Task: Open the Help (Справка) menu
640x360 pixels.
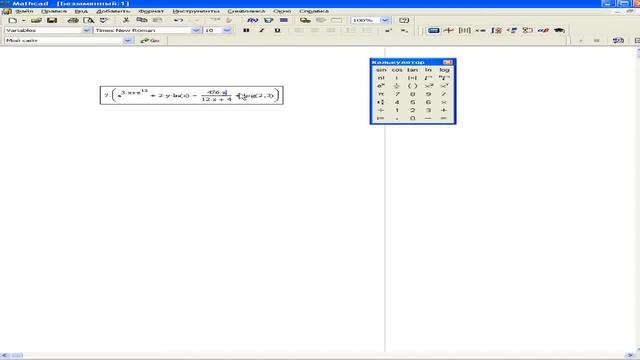Action: 314,11
